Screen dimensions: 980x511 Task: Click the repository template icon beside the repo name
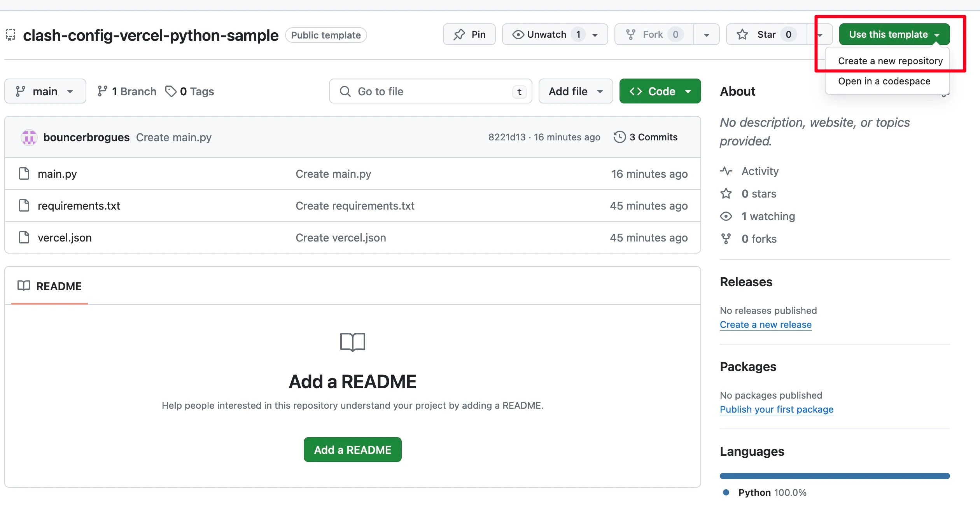tap(10, 35)
